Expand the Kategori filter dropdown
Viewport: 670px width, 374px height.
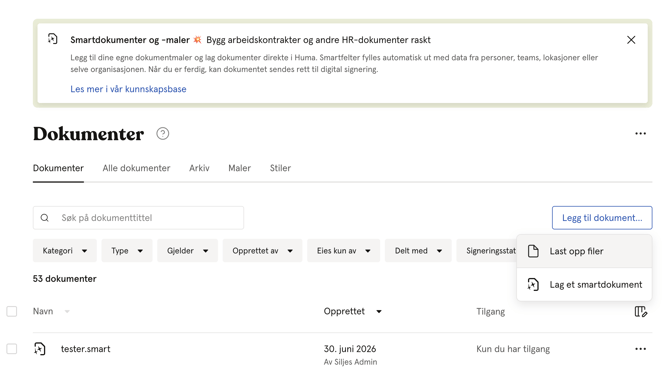65,250
